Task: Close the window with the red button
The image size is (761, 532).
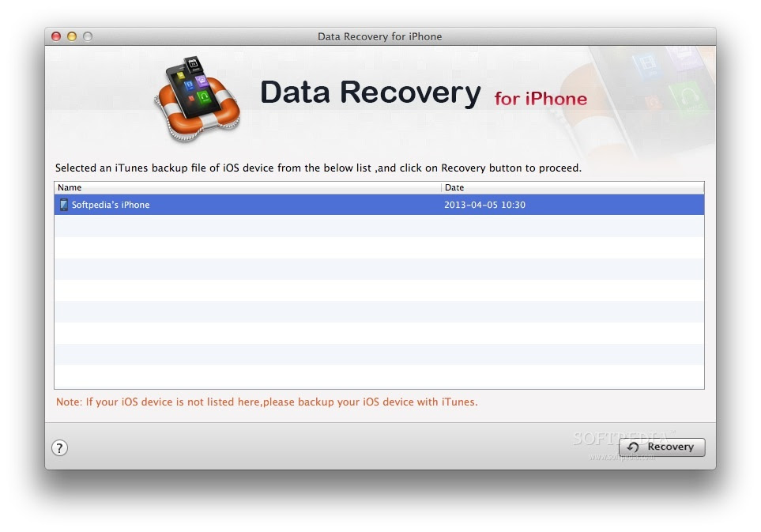Action: click(56, 36)
